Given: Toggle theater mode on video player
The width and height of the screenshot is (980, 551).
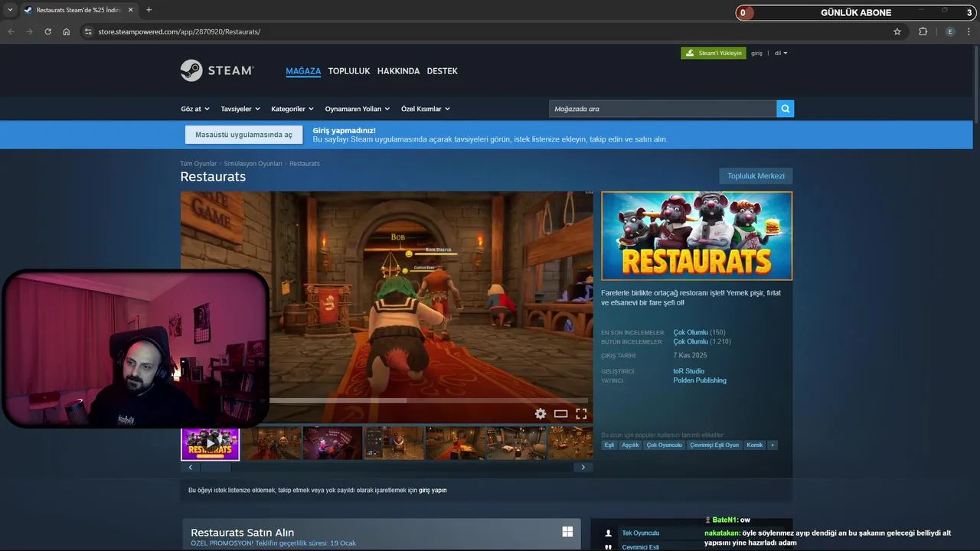Looking at the screenshot, I should pyautogui.click(x=560, y=413).
